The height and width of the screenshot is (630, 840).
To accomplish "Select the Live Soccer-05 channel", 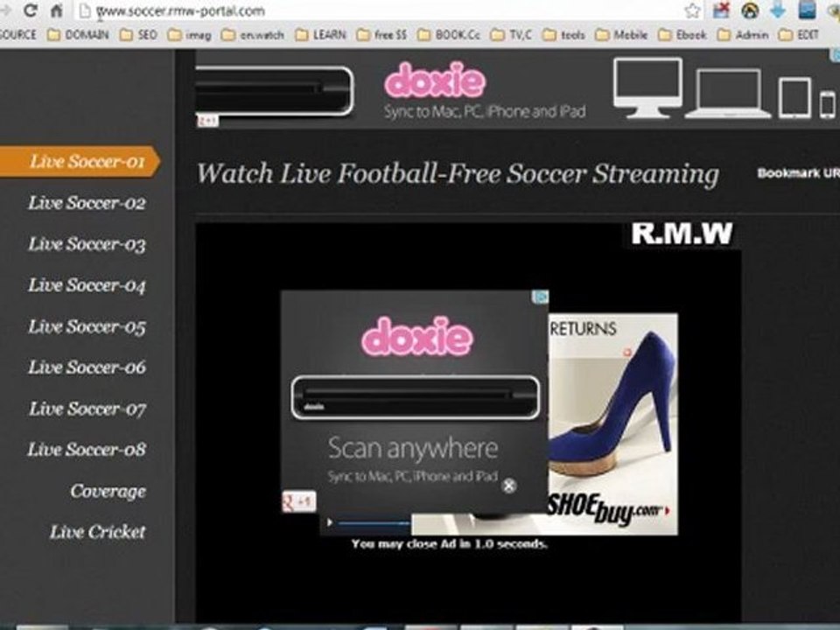I will (x=87, y=326).
